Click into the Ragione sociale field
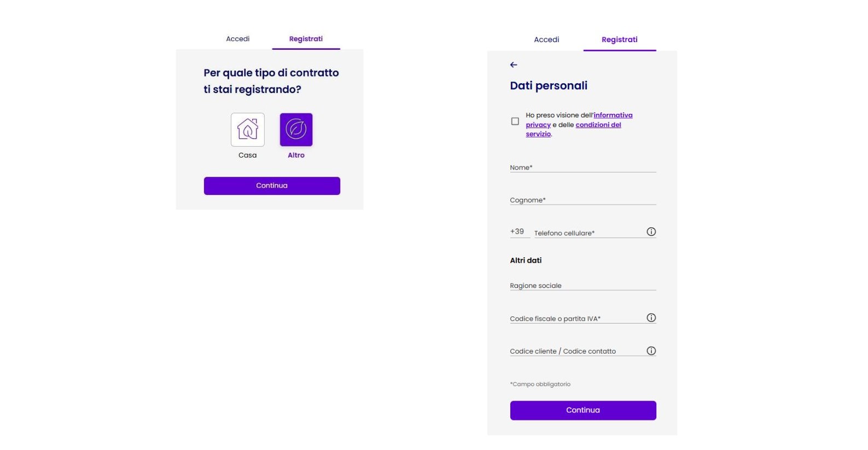The image size is (868, 450). (x=582, y=285)
